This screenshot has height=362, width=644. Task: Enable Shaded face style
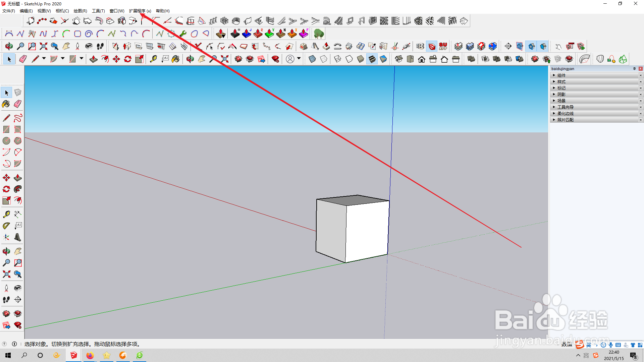361,59
